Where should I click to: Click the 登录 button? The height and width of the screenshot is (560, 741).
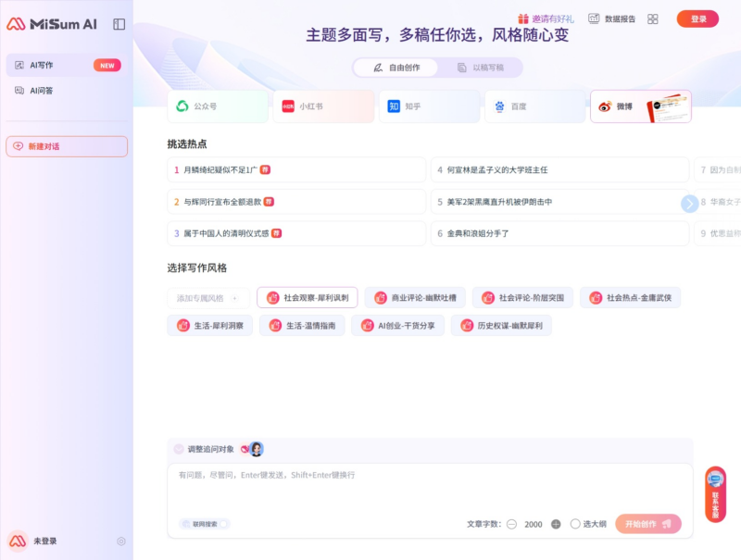click(x=697, y=19)
